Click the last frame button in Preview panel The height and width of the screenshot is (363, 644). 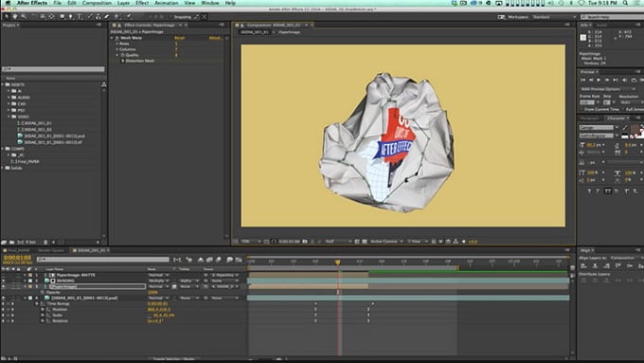coord(616,81)
